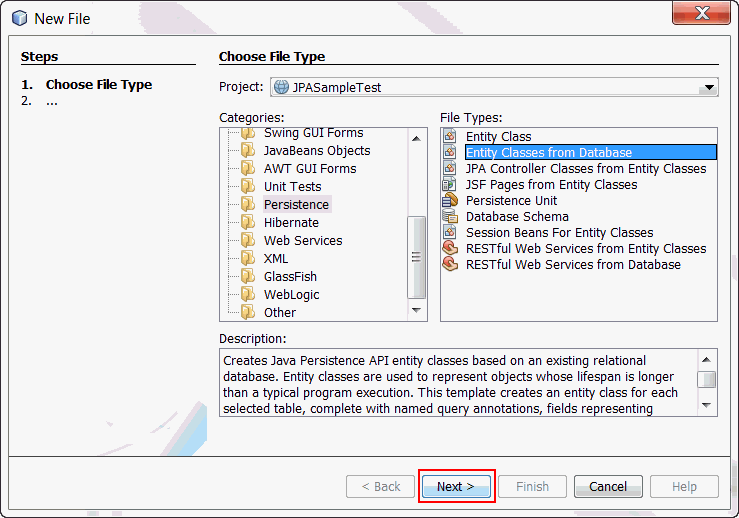Select JSF Pages from Entity Classes

[x=551, y=184]
